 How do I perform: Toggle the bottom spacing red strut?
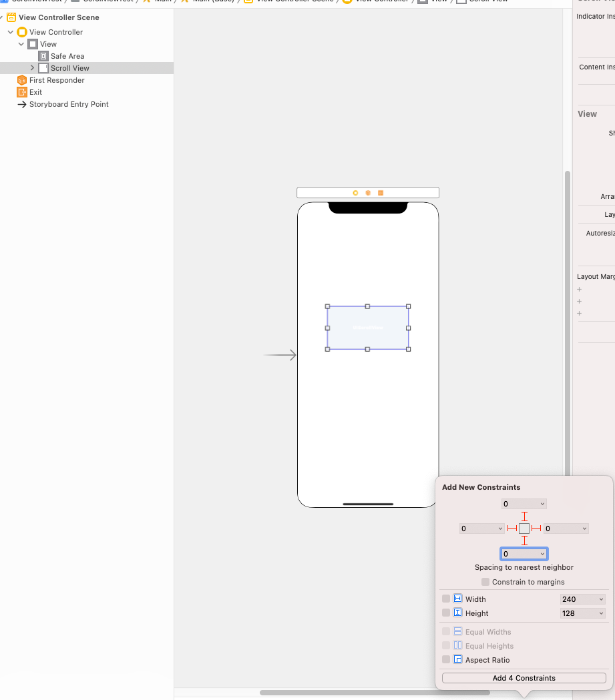coord(524,541)
